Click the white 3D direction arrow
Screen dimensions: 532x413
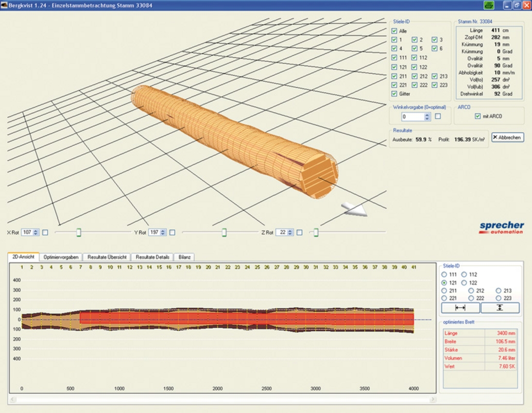click(x=354, y=209)
